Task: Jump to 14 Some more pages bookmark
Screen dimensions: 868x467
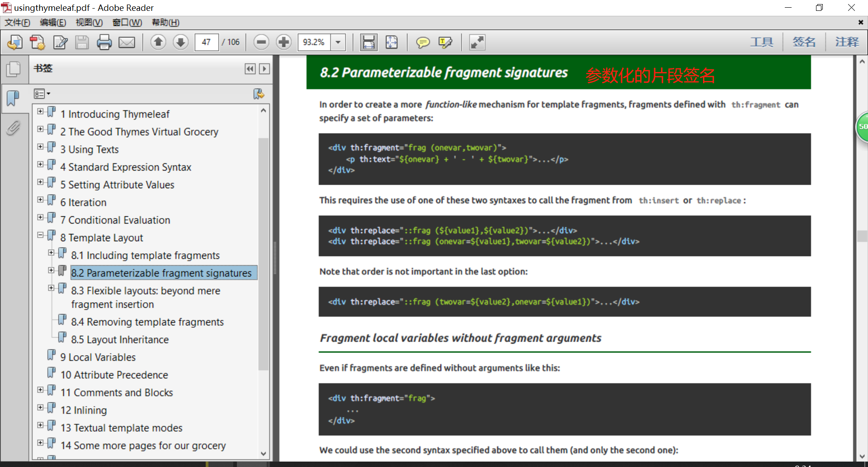Action: [x=143, y=445]
